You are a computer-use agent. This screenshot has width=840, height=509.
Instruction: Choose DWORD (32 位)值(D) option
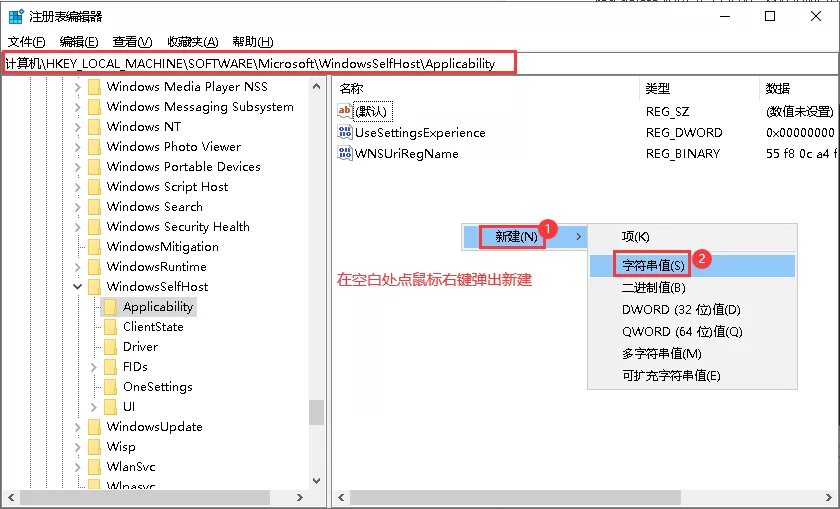click(x=692, y=310)
